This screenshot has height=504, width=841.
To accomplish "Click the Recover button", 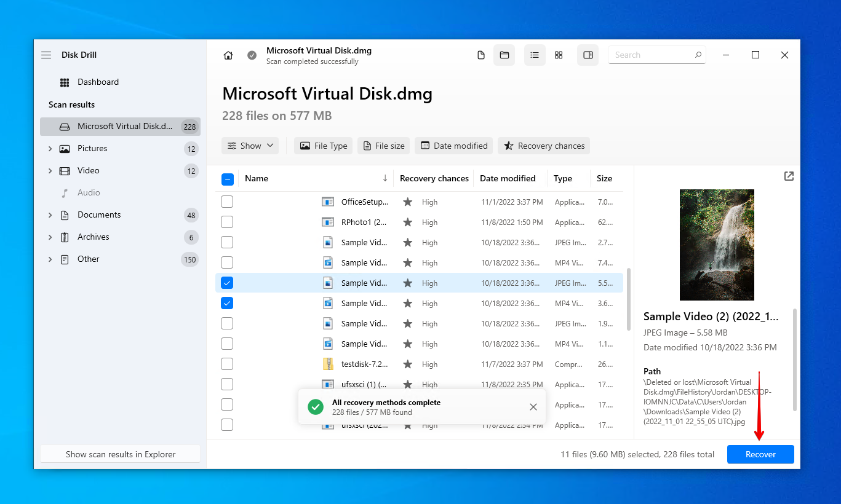I will click(x=760, y=454).
